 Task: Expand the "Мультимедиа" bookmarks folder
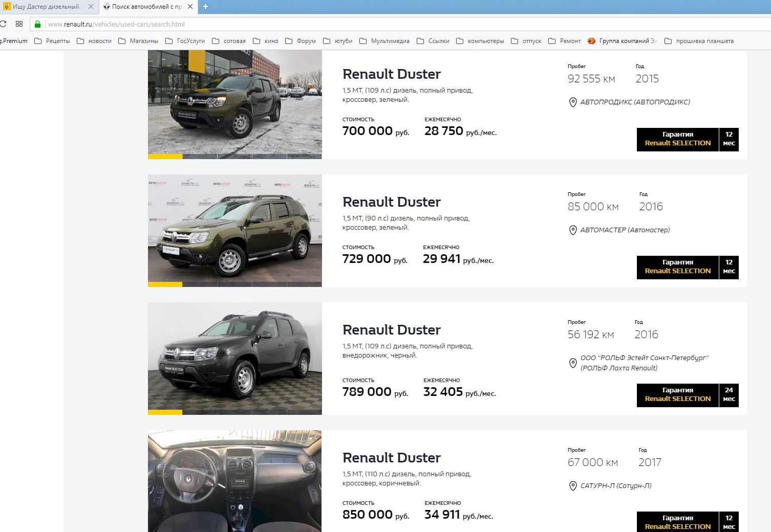tap(384, 41)
